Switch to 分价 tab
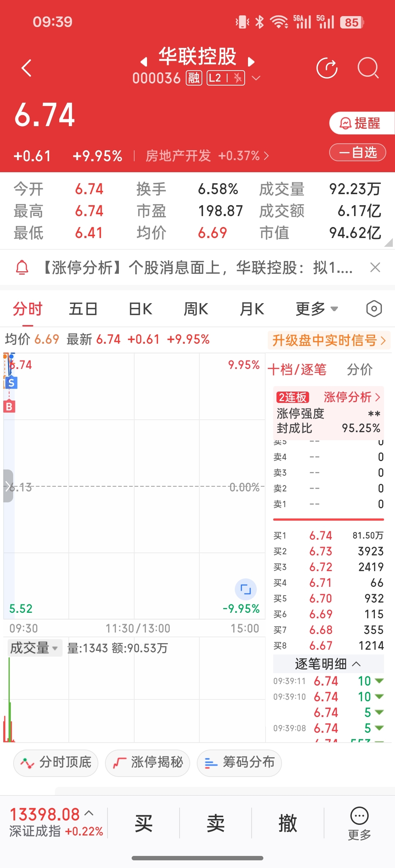The width and height of the screenshot is (395, 868). pos(360,370)
